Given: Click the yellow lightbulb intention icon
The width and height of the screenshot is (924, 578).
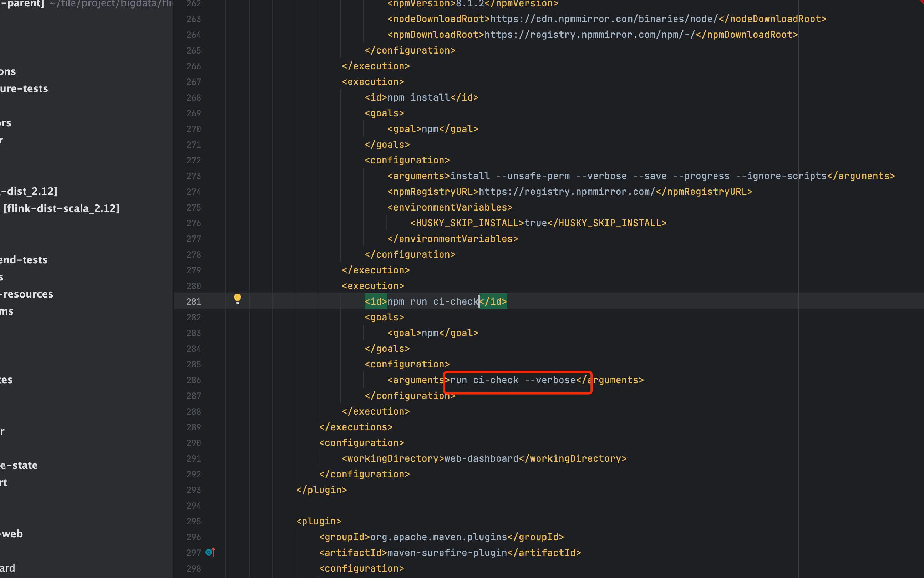Looking at the screenshot, I should point(237,299).
